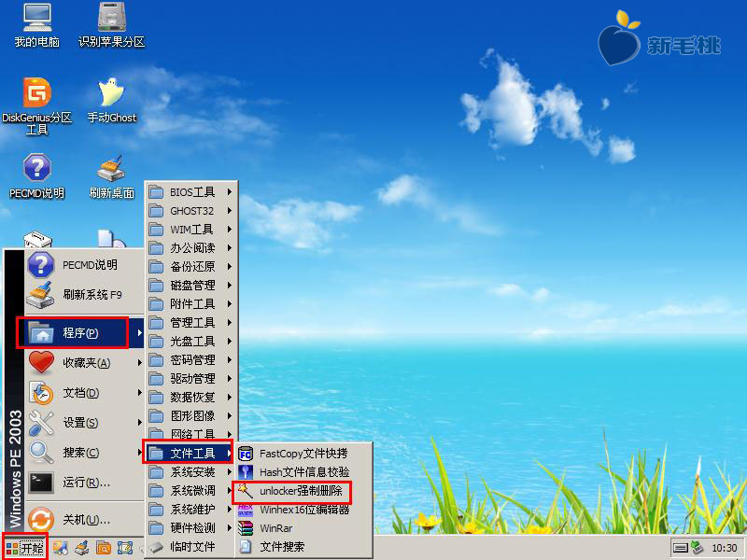The height and width of the screenshot is (560, 747).
Task: Open the 系统维护 program folder
Action: [191, 509]
